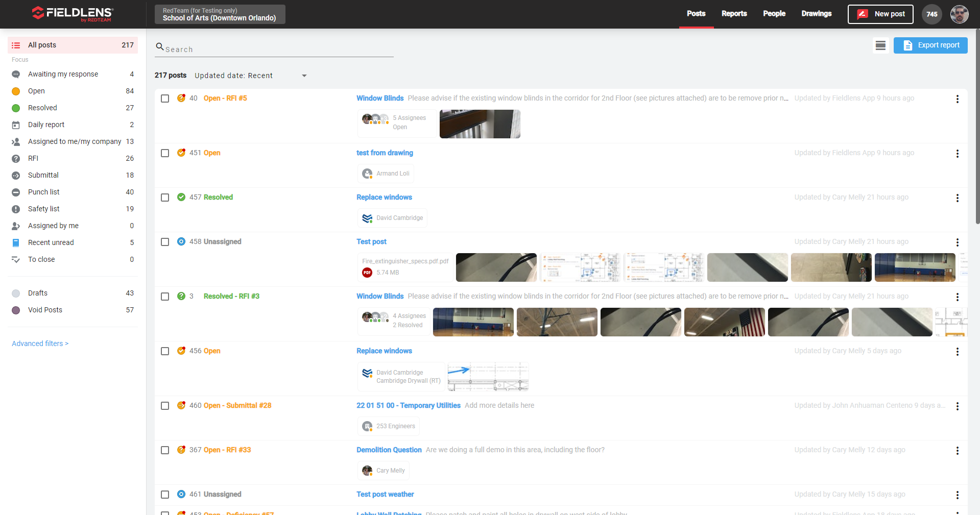Screen dimensions: 980x515
Task: Open Advanced filters link
Action: pyautogui.click(x=40, y=343)
